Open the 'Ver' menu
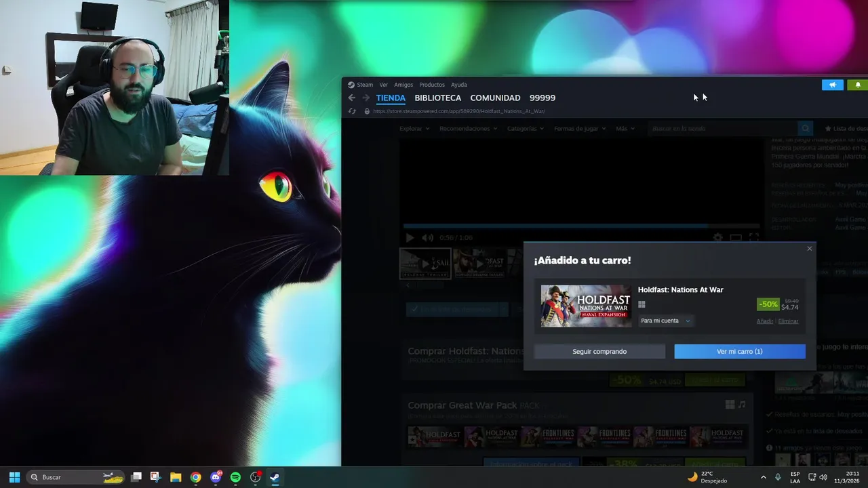 click(x=384, y=85)
